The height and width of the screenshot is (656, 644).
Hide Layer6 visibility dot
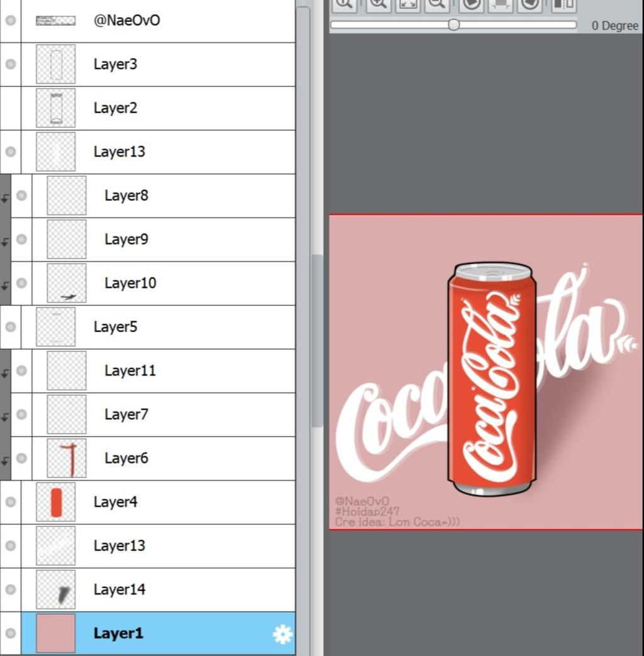pyautogui.click(x=21, y=458)
